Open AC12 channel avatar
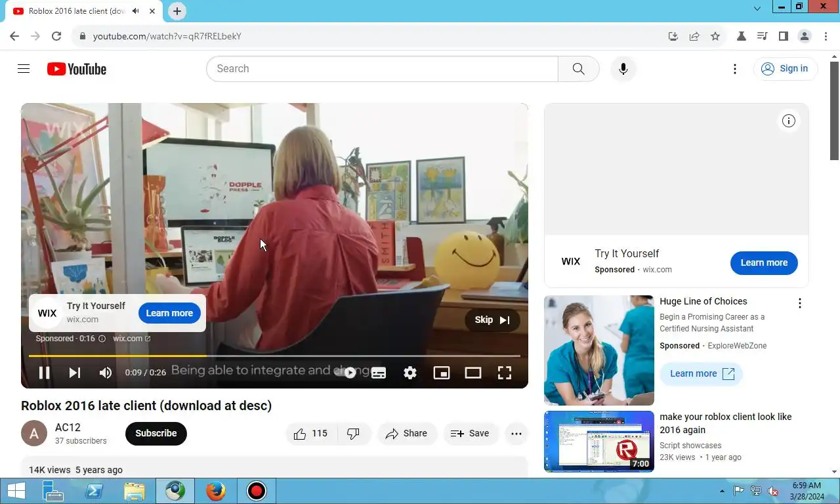 pyautogui.click(x=34, y=433)
